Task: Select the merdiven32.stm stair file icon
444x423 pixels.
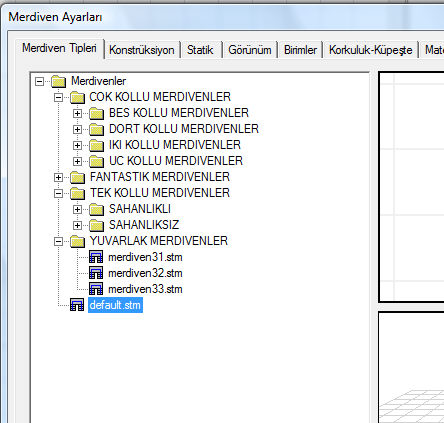Action: tap(96, 273)
